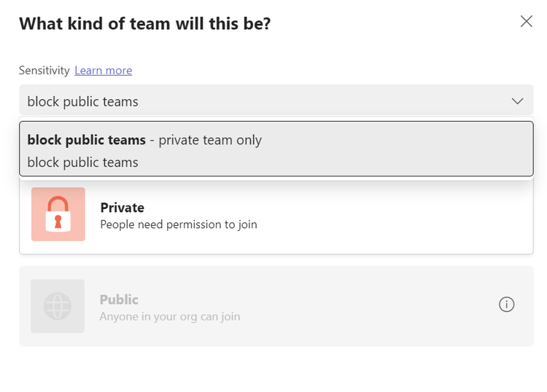Open the Learn more link
The width and height of the screenshot is (547, 392).
coord(103,71)
